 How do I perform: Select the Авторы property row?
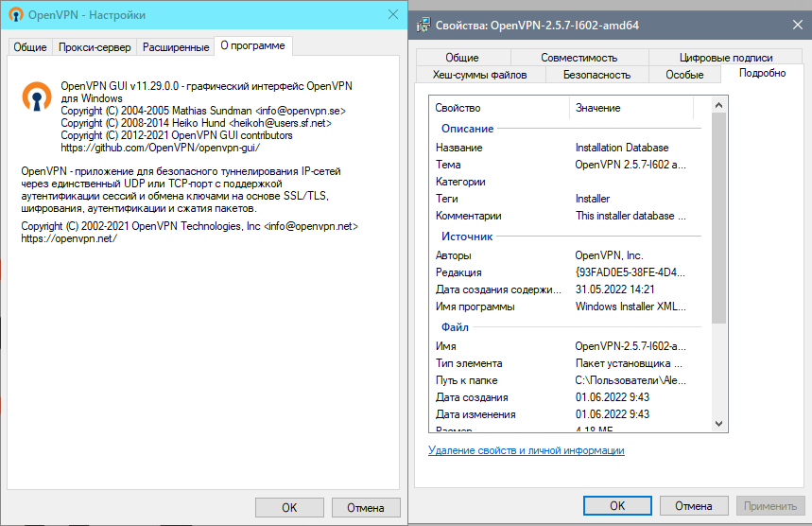[x=568, y=255]
